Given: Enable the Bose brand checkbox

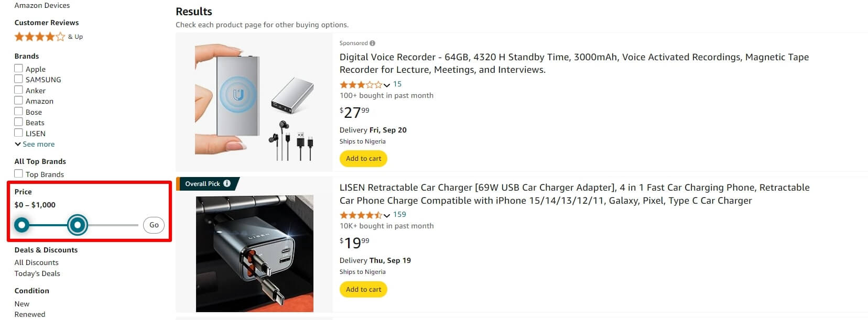Looking at the screenshot, I should pos(18,111).
